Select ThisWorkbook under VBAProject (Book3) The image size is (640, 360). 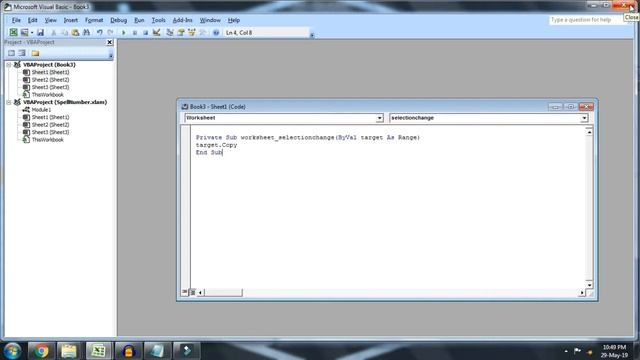click(x=47, y=95)
